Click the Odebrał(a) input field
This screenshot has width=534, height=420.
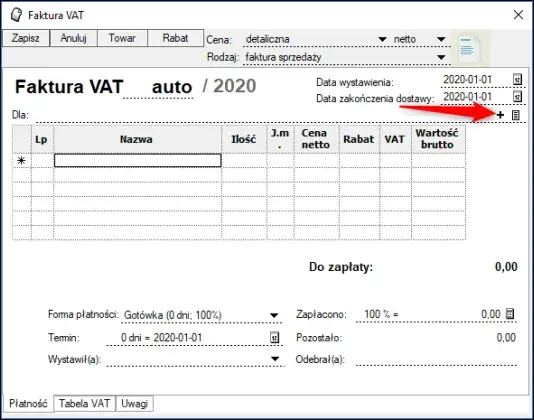click(x=436, y=359)
